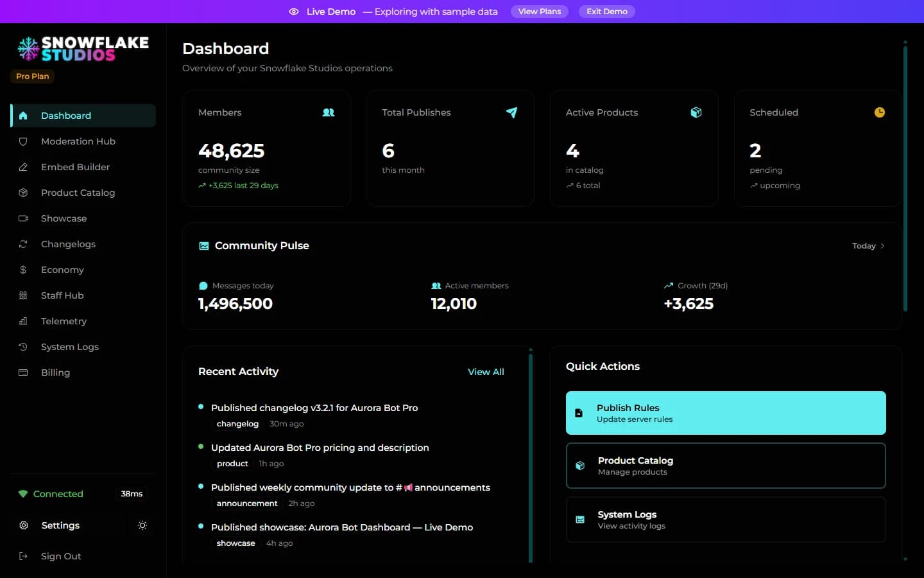Click the Billing card icon
The width and height of the screenshot is (924, 578).
click(23, 372)
